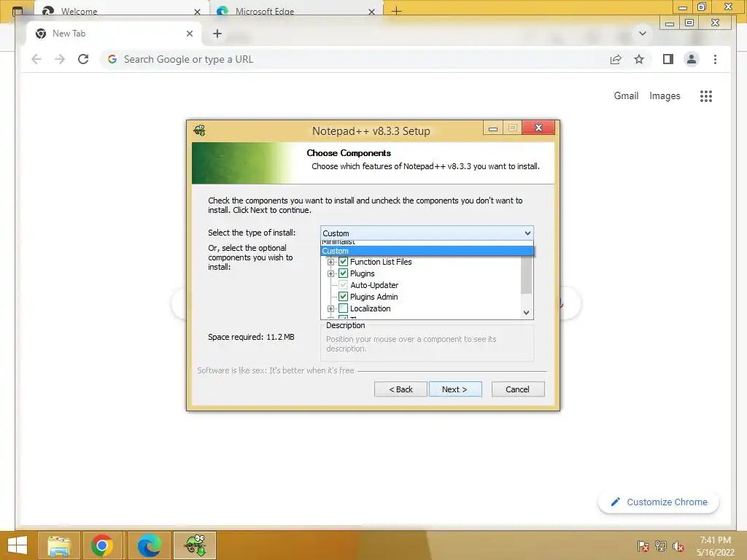Click Google logo icon in address bar
This screenshot has height=560, width=747.
point(112,59)
